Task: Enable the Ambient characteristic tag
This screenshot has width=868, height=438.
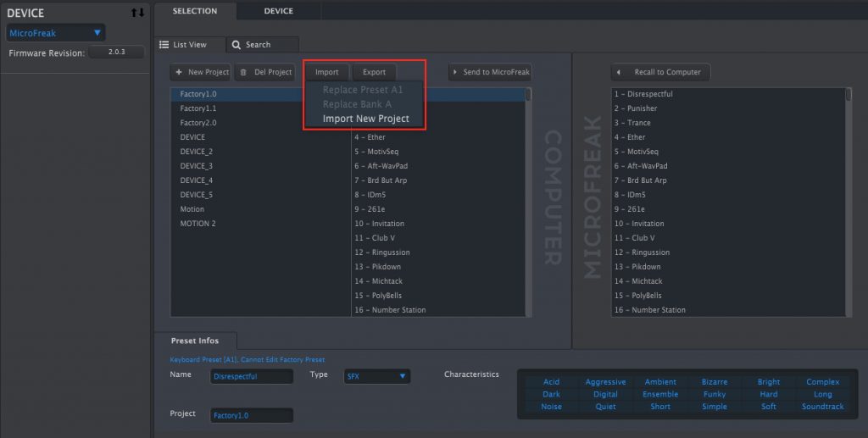Action: tap(660, 382)
